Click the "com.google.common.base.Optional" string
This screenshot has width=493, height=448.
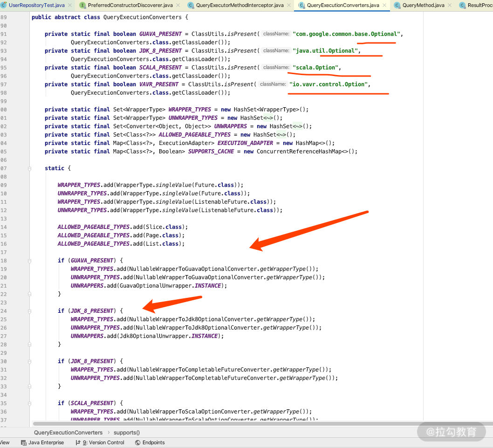(346, 34)
